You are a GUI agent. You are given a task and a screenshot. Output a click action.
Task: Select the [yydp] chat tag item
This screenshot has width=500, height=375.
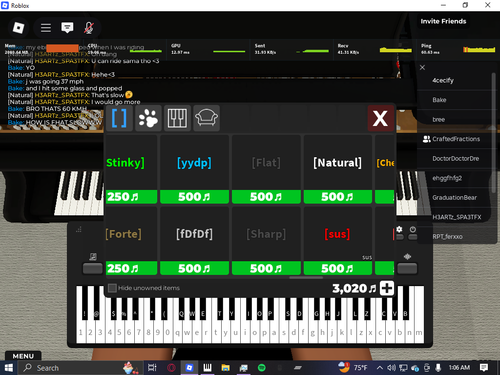click(194, 163)
